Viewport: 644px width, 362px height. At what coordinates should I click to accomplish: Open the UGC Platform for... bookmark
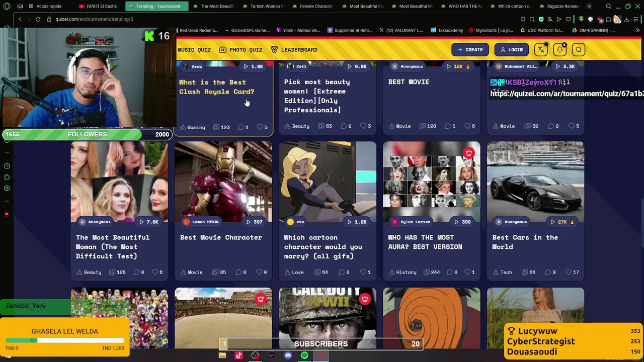point(542,30)
